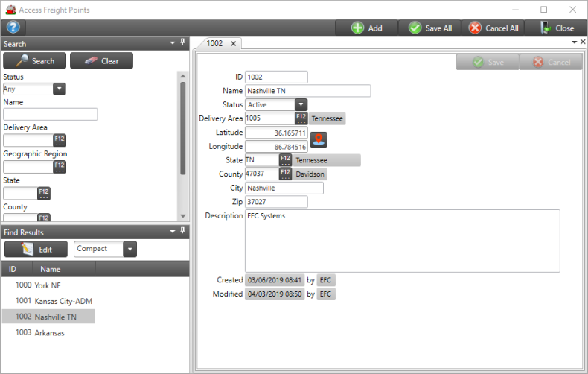The image size is (588, 374).
Task: Select Kansas City-ADM in results list
Action: point(65,301)
